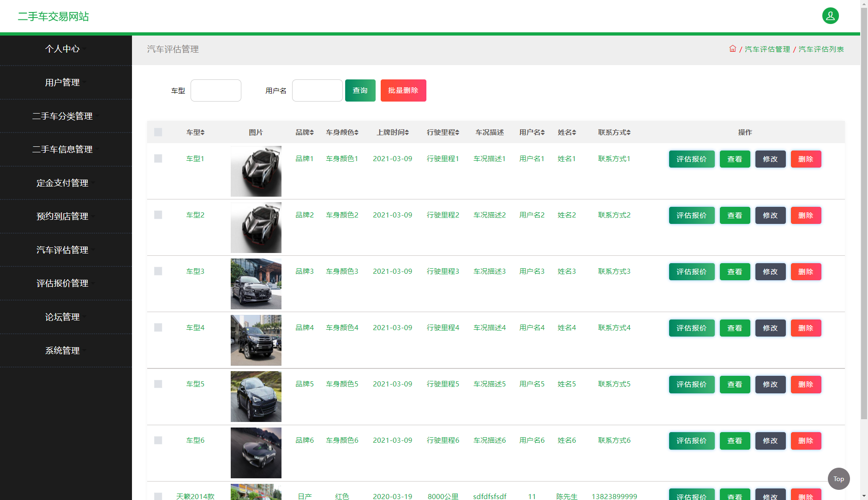This screenshot has height=500, width=868.
Task: Open the car thumbnail for 车型3
Action: (x=256, y=284)
